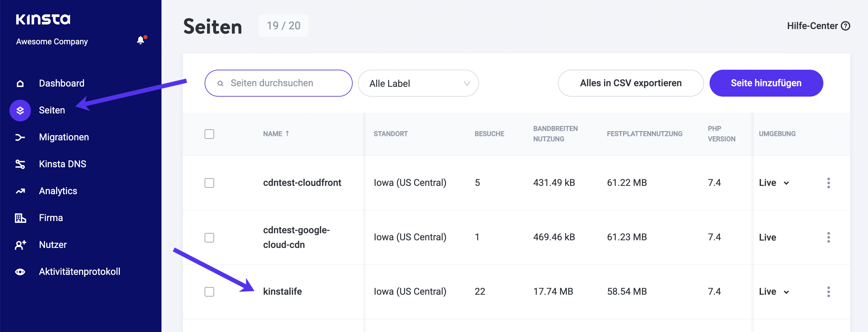Click the 22 visits value for kinstalife
The image size is (868, 332).
coord(480,292)
